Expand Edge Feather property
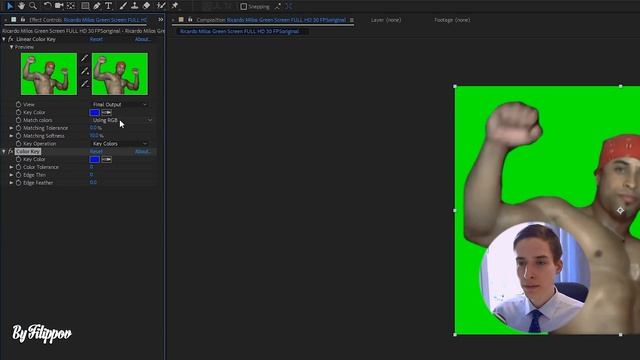This screenshot has width=640, height=360. (11, 183)
